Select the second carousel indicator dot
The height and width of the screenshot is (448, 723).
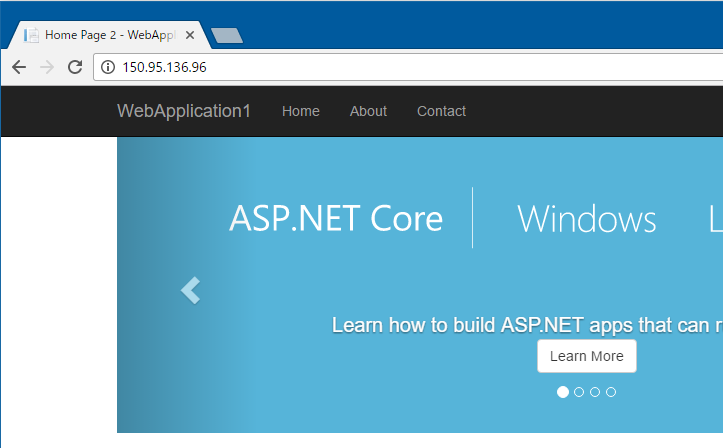(579, 392)
